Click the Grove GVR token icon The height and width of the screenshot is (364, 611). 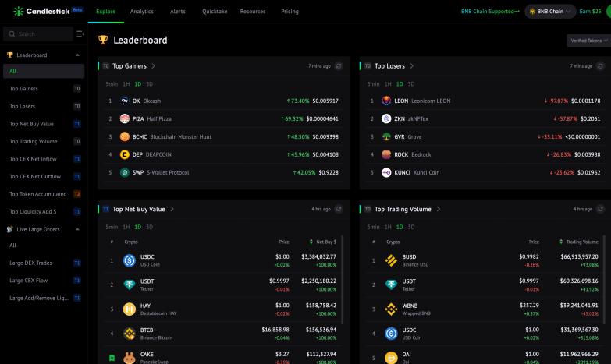coord(386,136)
